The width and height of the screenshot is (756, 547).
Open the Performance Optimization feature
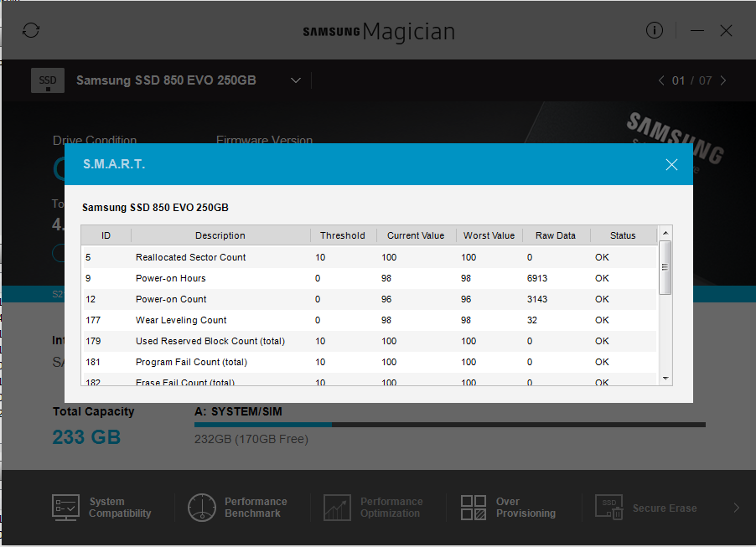pyautogui.click(x=337, y=508)
